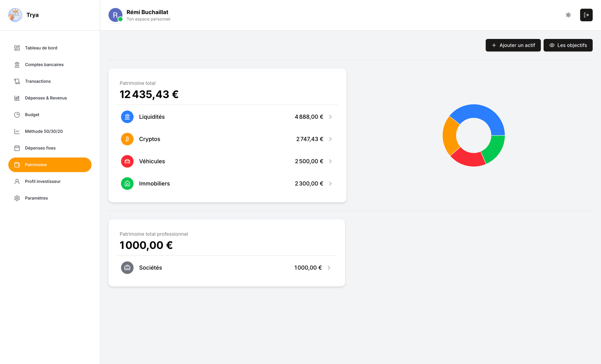
Task: Expand the Sociétés row chevron
Action: coord(329,268)
